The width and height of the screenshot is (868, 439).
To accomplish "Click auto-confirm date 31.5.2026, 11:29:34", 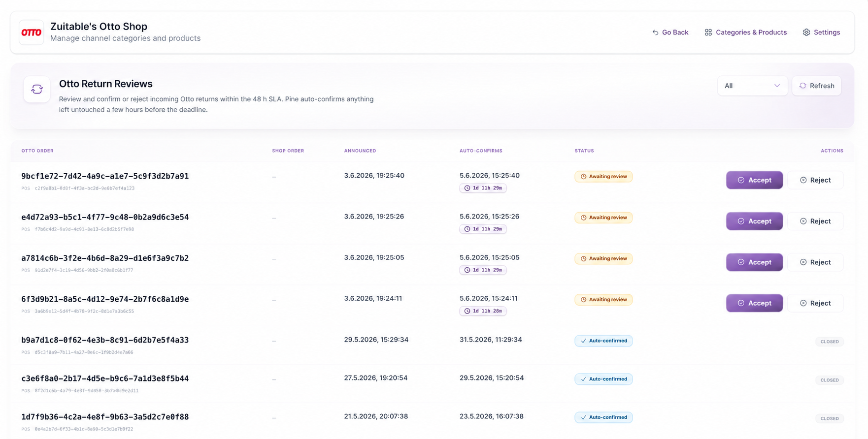I will pos(491,340).
